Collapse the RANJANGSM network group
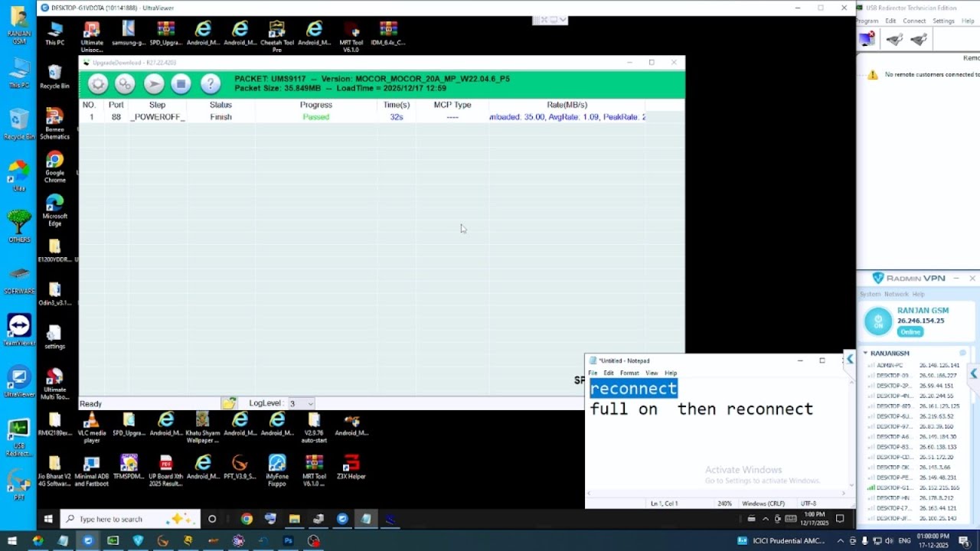Viewport: 980px width, 551px height. pos(865,353)
